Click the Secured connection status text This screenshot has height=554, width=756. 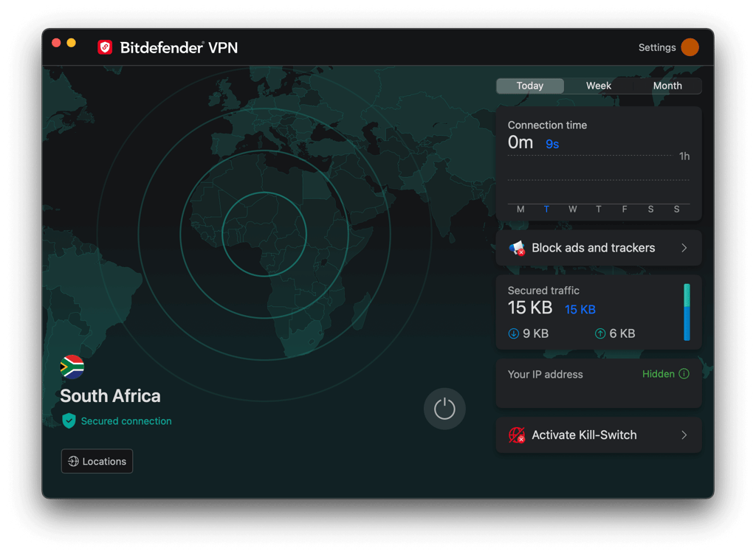(126, 421)
